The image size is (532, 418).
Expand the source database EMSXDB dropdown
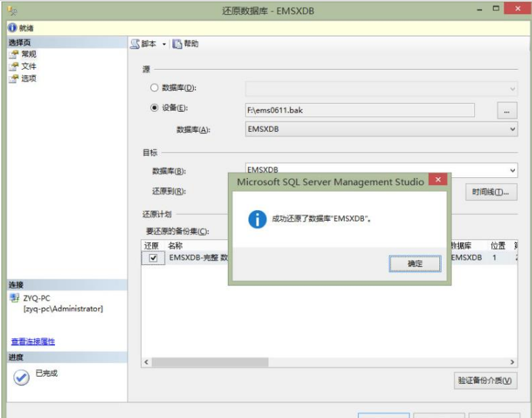pos(512,130)
